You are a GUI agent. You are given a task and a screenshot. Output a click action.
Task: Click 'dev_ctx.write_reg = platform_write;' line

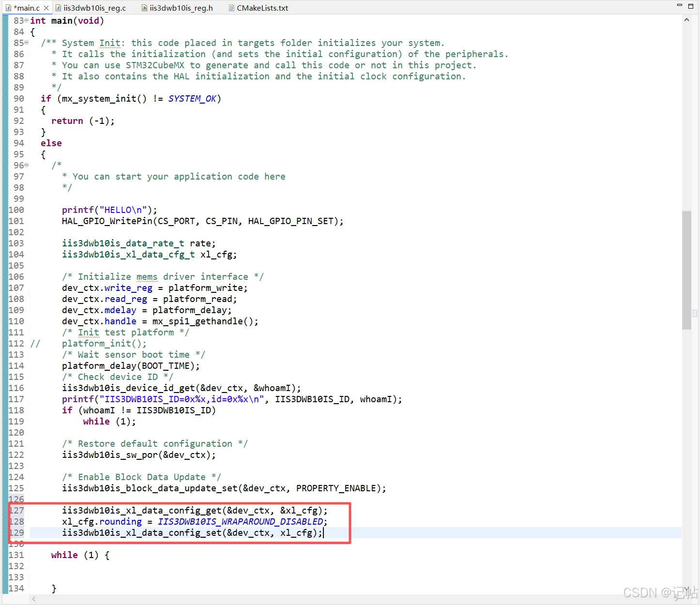pos(154,288)
